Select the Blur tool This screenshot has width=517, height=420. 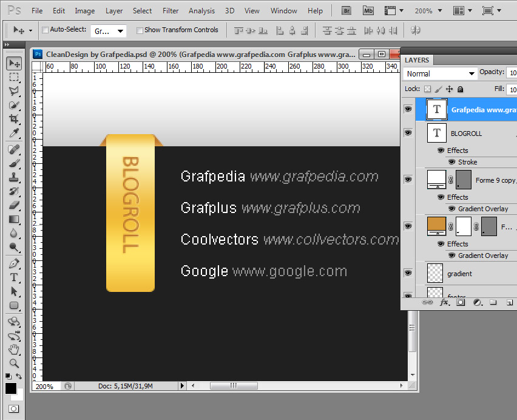pyautogui.click(x=14, y=233)
